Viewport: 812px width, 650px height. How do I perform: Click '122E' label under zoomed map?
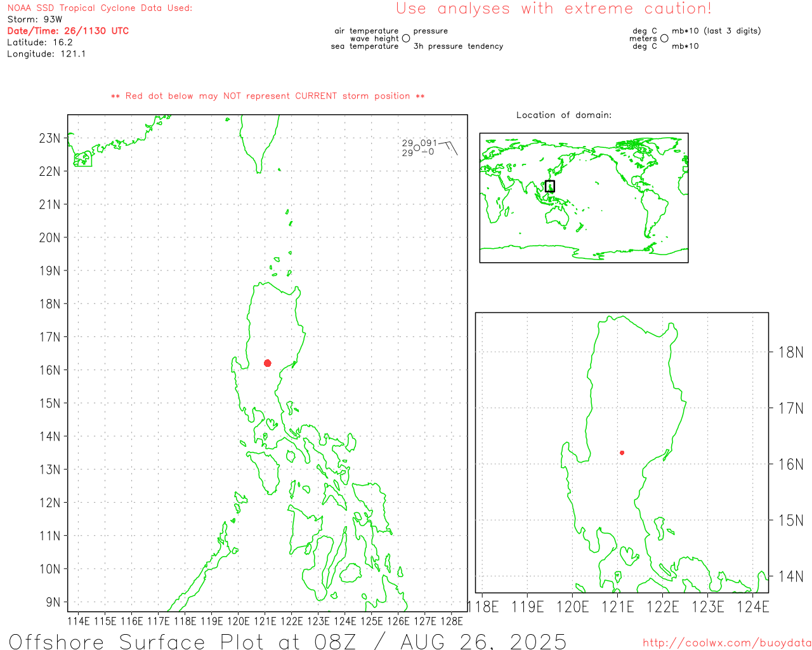tap(663, 607)
